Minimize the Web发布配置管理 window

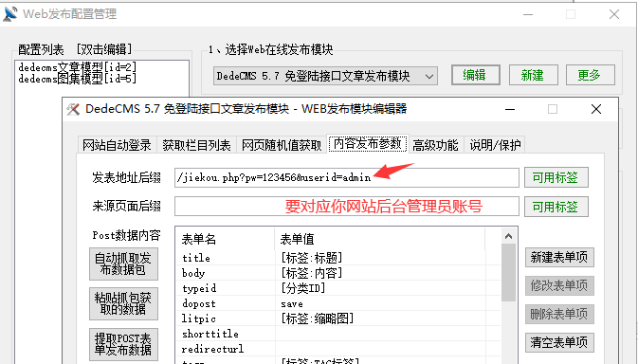coord(528,14)
